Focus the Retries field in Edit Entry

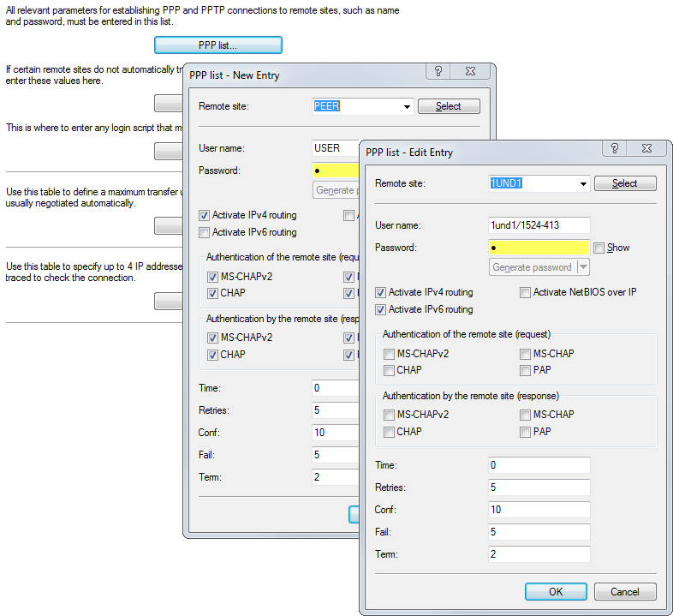coord(539,487)
